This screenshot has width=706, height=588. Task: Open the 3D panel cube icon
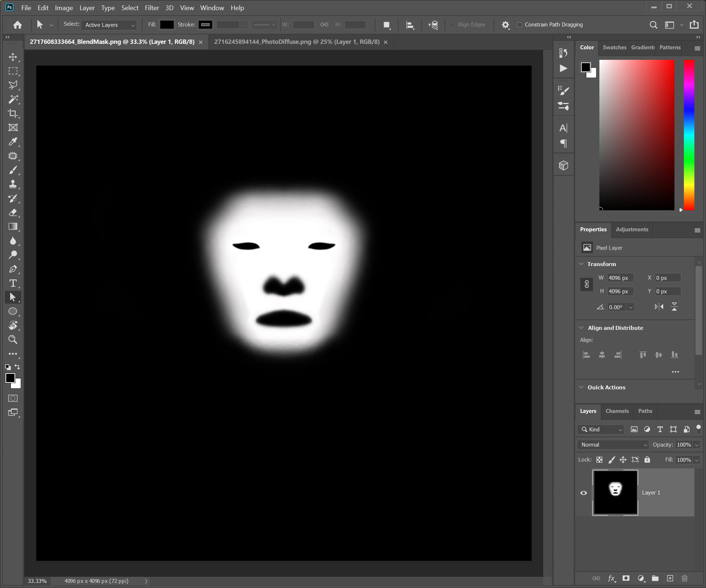[563, 166]
